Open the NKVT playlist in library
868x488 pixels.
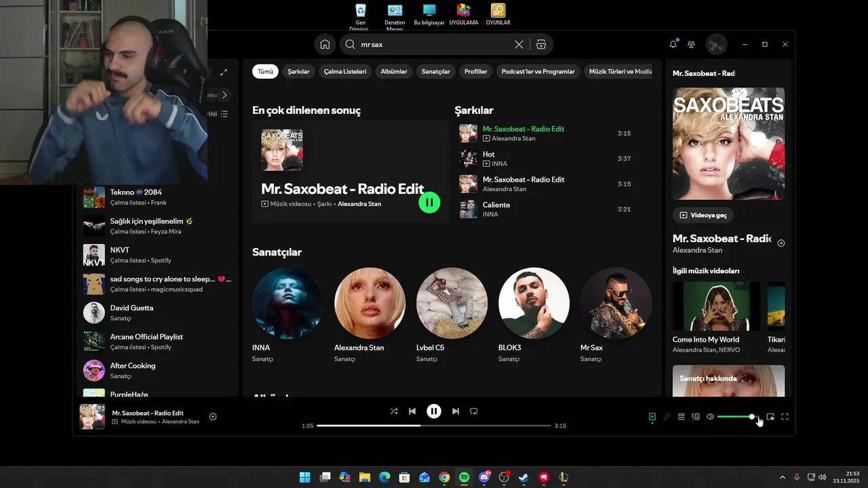click(158, 255)
